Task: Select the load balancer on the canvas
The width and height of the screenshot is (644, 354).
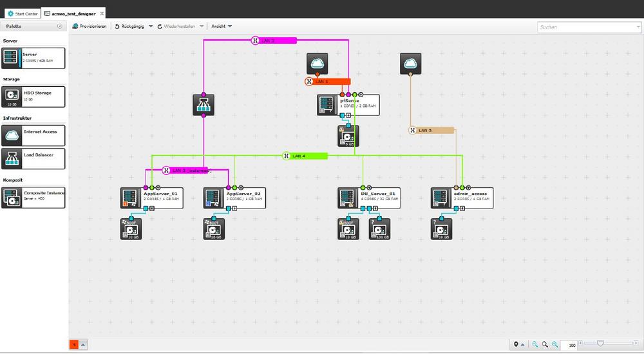Action: (204, 105)
